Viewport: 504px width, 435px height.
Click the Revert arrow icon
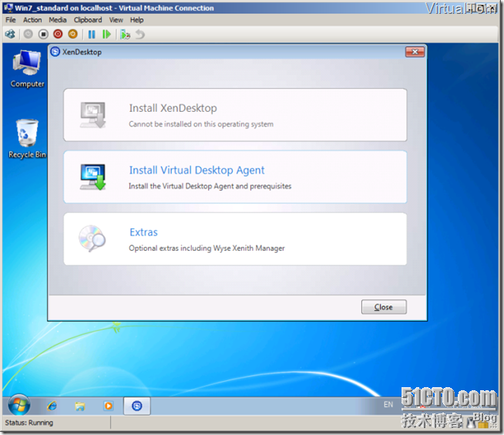[x=139, y=34]
